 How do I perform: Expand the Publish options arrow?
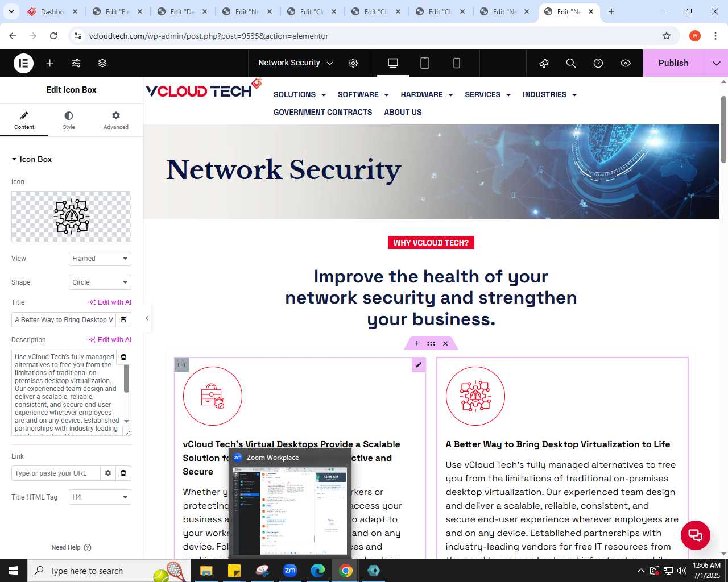717,63
